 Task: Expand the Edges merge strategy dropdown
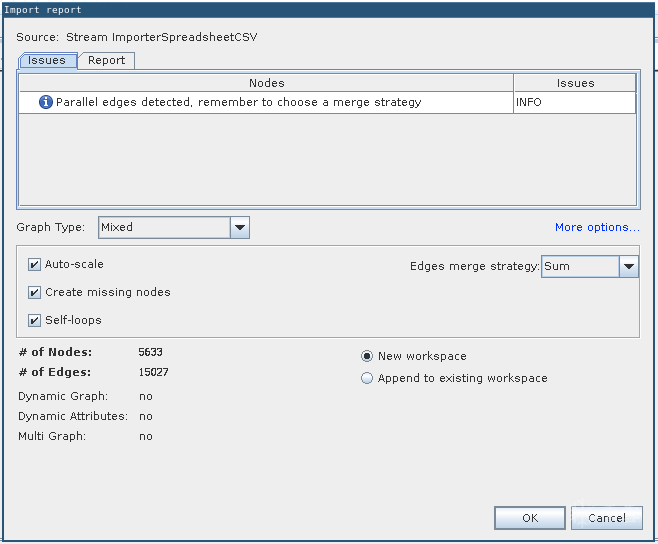point(589,267)
